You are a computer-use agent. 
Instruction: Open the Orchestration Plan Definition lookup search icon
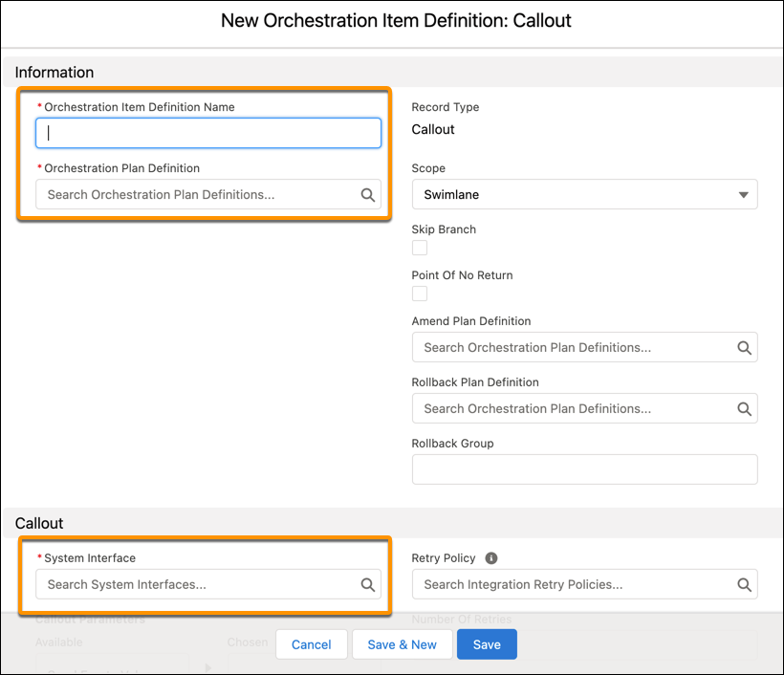click(367, 194)
